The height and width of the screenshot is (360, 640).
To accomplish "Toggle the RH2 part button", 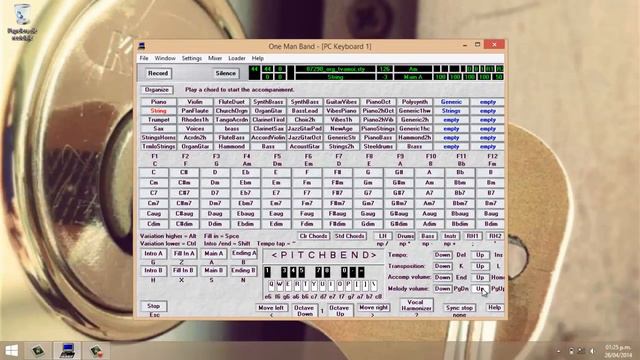I will point(495,236).
